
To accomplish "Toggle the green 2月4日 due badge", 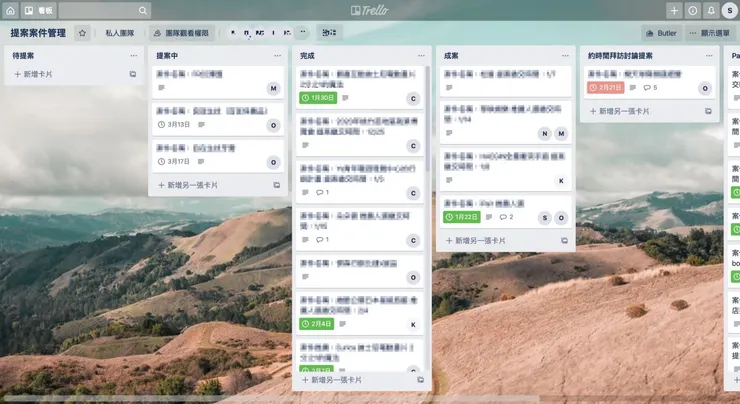I will [317, 324].
